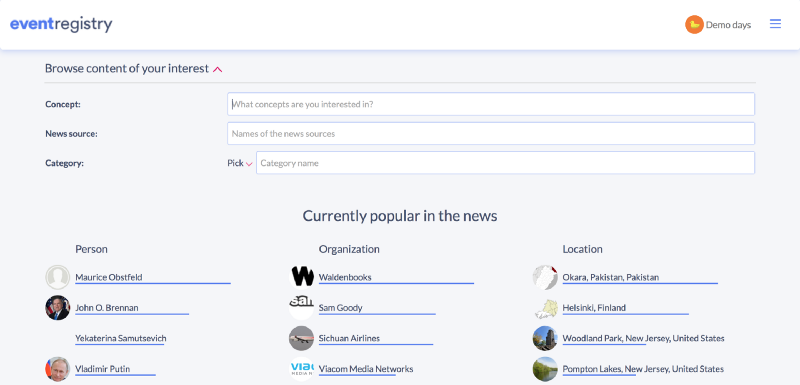
Task: Click the Person column heading
Action: point(91,249)
